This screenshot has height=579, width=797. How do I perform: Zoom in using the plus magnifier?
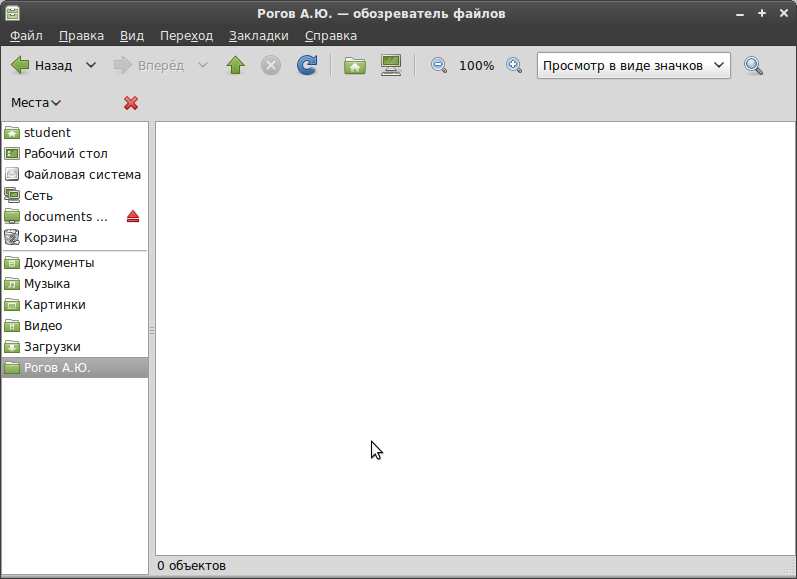click(514, 66)
